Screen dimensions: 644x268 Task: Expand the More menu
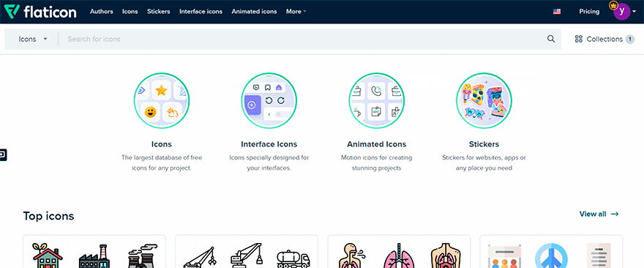(296, 12)
